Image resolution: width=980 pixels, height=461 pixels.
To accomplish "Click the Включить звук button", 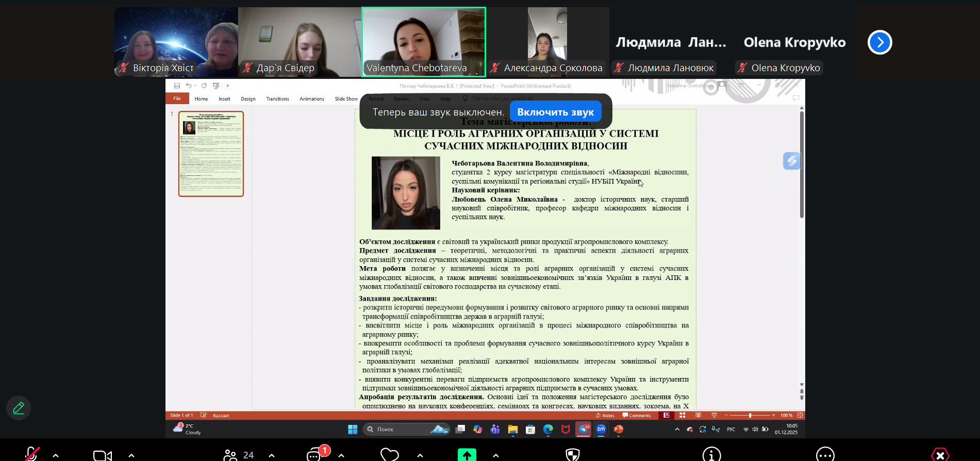I will click(555, 112).
